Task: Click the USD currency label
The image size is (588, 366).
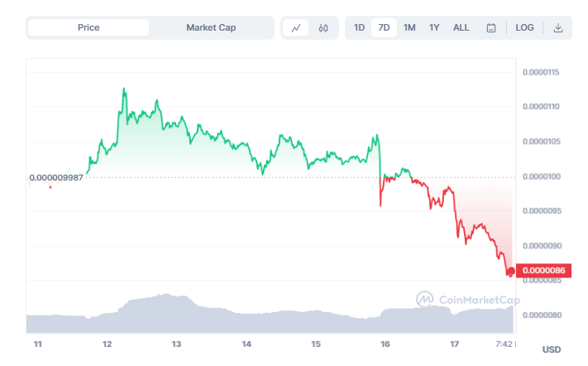Action: point(552,349)
